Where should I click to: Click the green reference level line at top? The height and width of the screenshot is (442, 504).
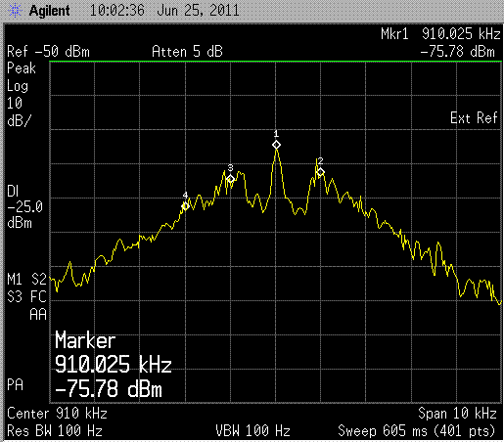[x=276, y=62]
